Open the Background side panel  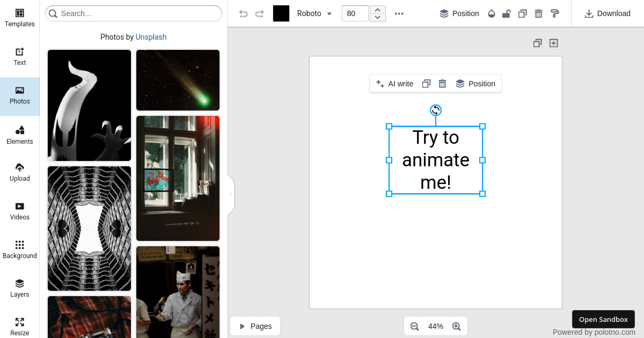pyautogui.click(x=19, y=250)
